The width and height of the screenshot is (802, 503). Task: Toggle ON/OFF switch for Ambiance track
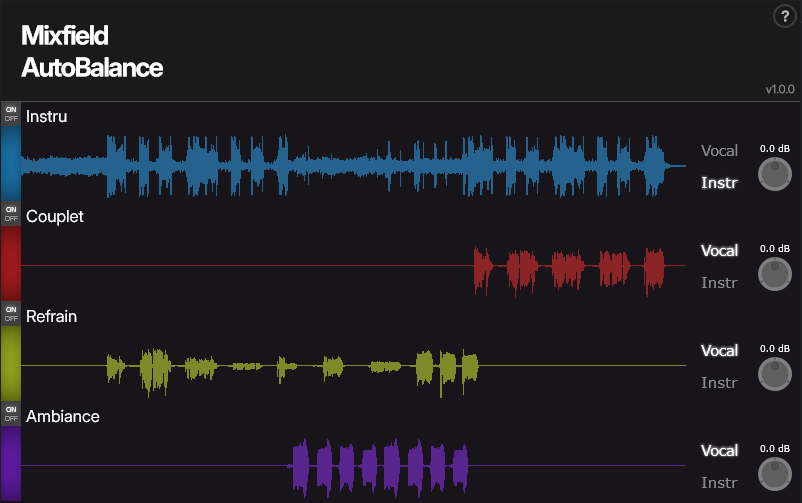11,413
